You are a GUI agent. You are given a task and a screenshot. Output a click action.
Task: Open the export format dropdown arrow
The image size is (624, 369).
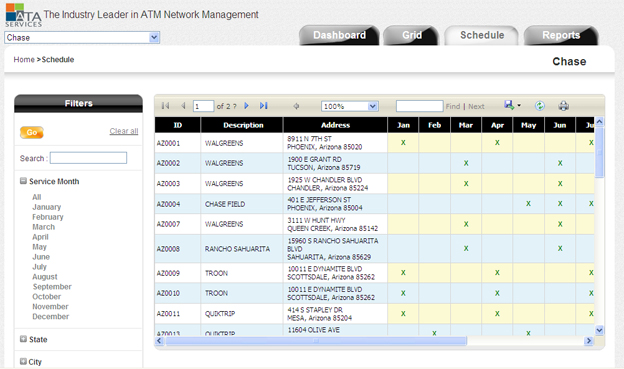(519, 105)
